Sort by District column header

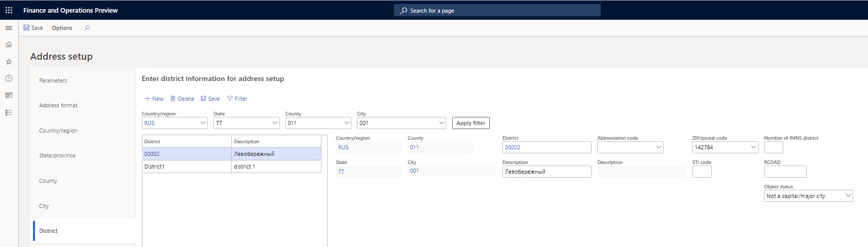click(x=187, y=141)
